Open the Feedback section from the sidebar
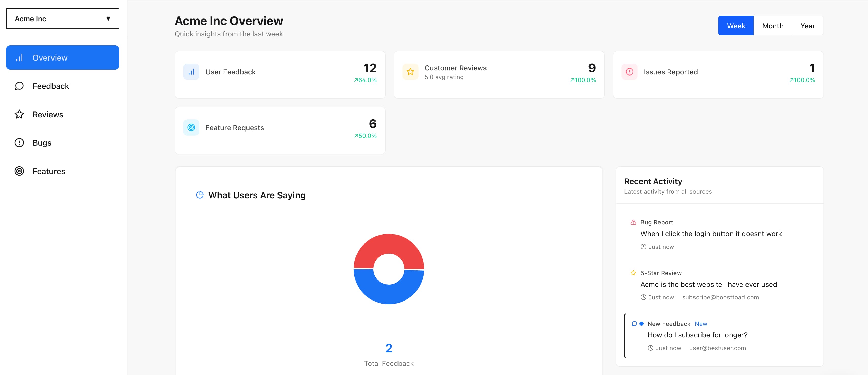The image size is (868, 375). point(50,86)
